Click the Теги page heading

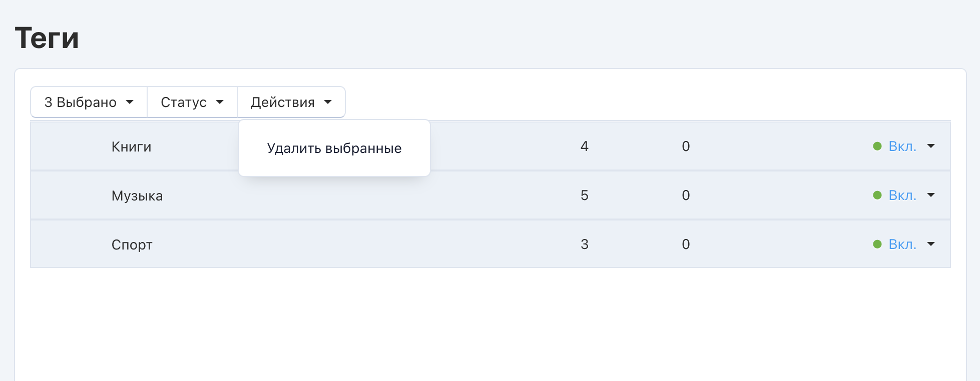point(47,38)
